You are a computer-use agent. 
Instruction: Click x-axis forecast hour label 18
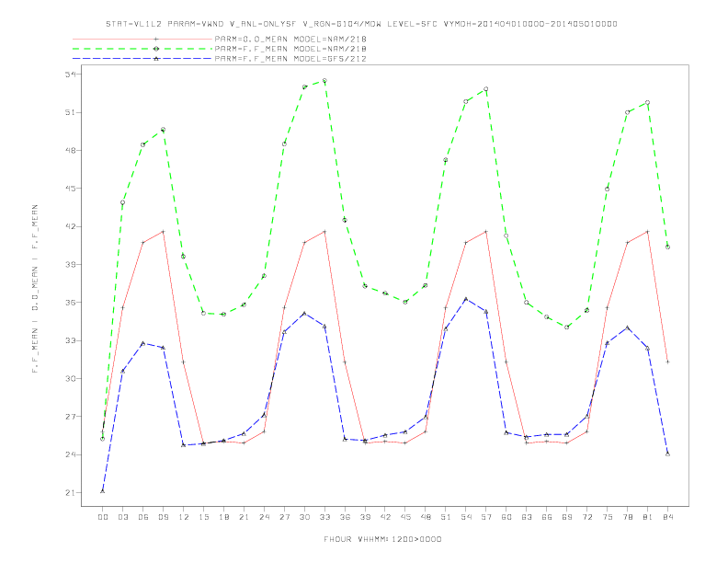click(223, 517)
